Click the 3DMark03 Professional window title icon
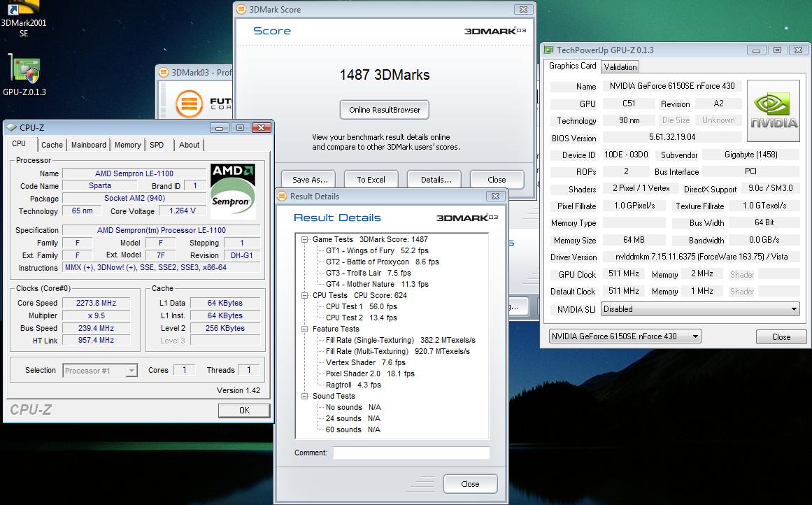The height and width of the screenshot is (505, 812). (164, 73)
